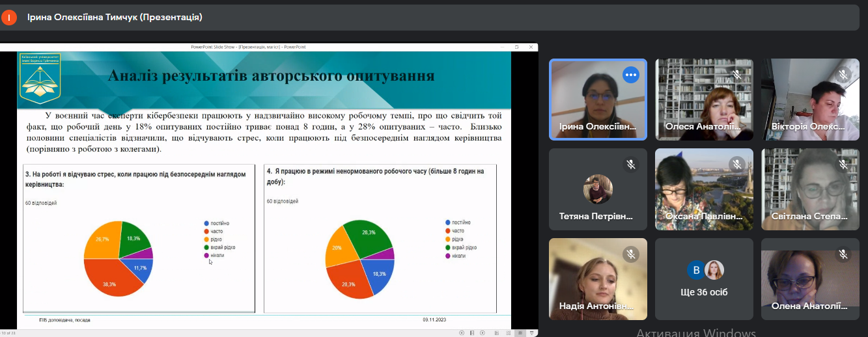Click the 26,7% orange slice in the left pie chart
This screenshot has width=868, height=337.
(x=103, y=239)
